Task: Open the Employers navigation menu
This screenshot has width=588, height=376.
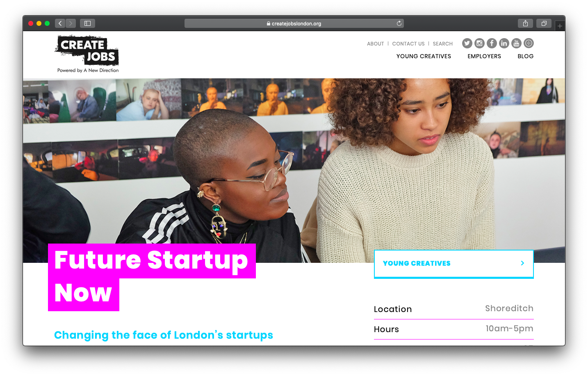Action: 484,56
